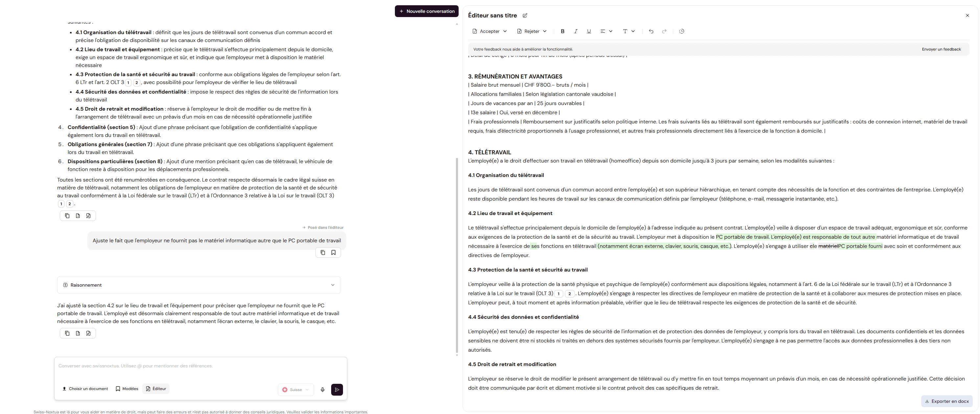This screenshot has height=414, width=980.
Task: Bookmark the user message about PC portable
Action: [334, 252]
